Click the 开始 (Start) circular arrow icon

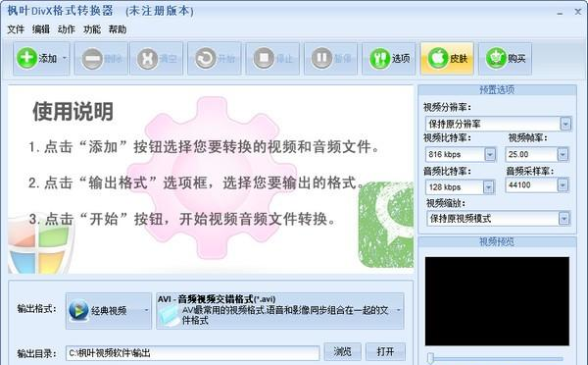pyautogui.click(x=206, y=59)
